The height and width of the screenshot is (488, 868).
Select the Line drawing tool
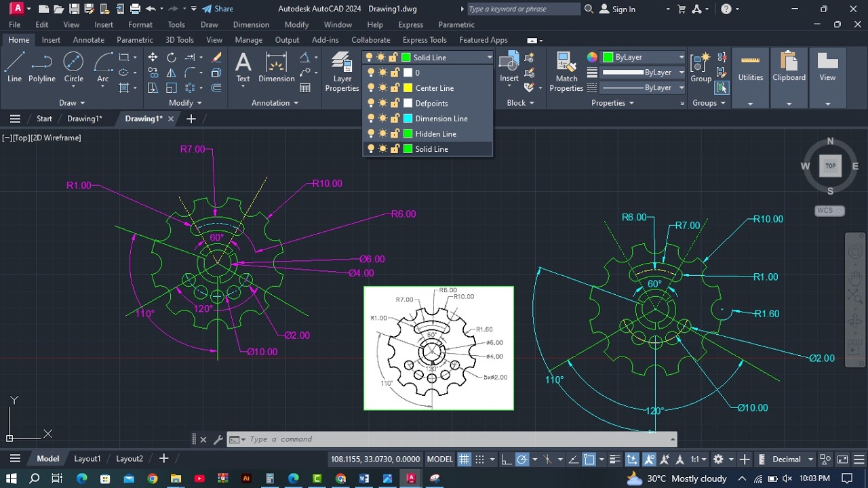(x=14, y=67)
